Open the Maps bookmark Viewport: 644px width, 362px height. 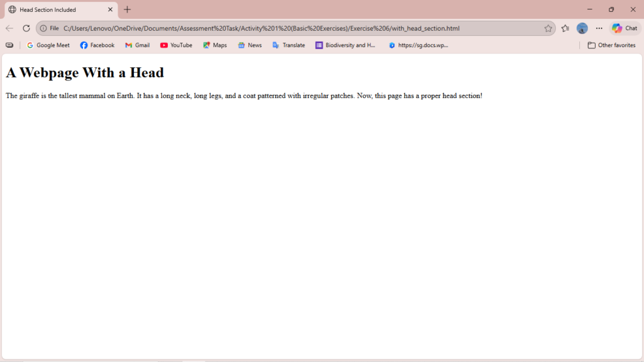point(214,45)
